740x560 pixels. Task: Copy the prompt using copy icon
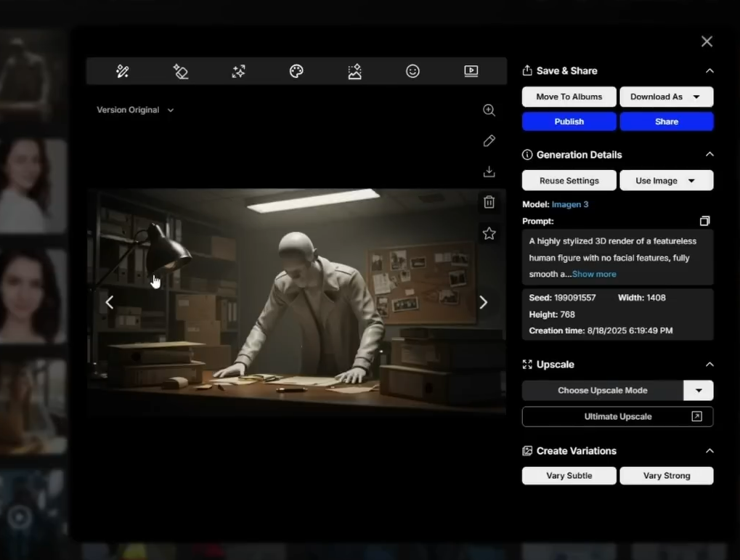pyautogui.click(x=704, y=221)
